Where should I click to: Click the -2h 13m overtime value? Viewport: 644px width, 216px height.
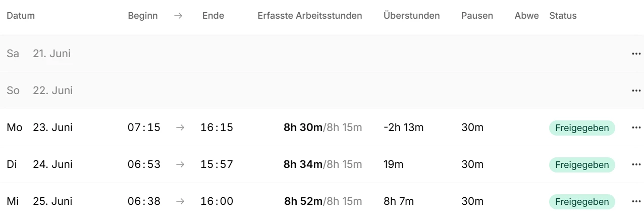(x=404, y=127)
